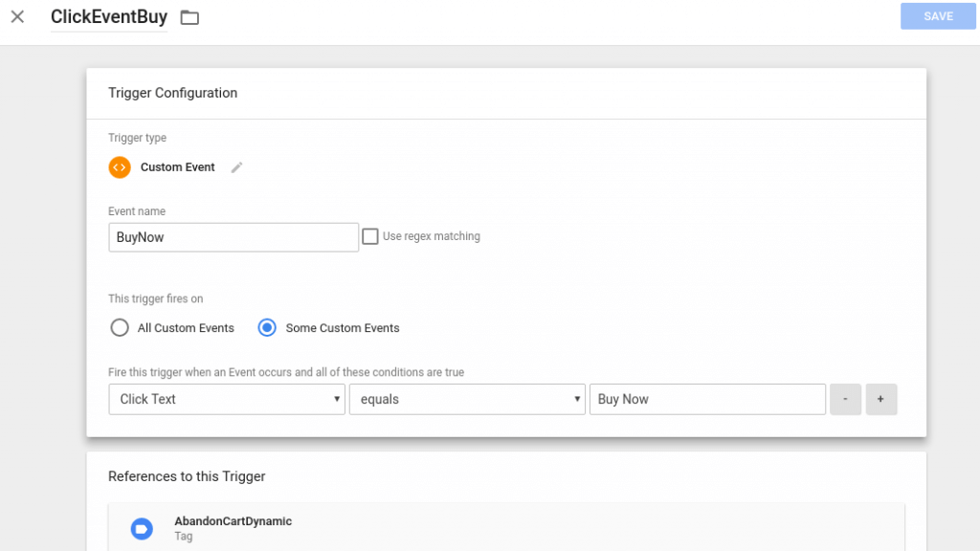Click the BuyNow event name field

(x=234, y=237)
